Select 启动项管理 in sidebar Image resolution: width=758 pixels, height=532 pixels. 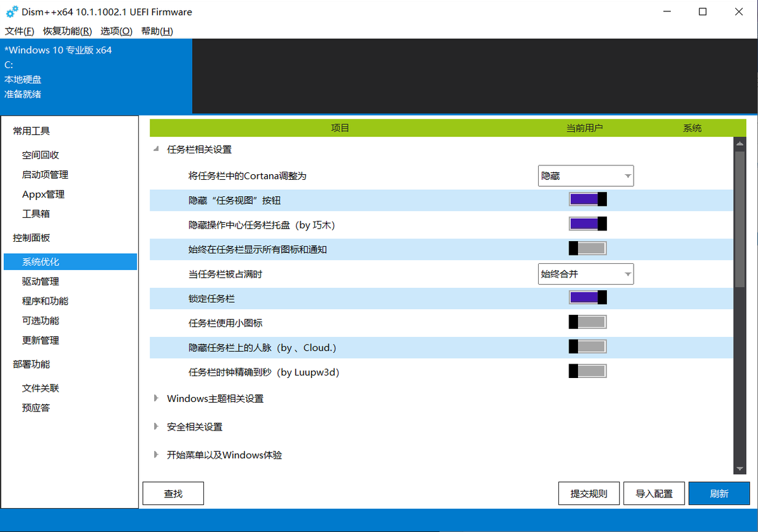(x=45, y=175)
